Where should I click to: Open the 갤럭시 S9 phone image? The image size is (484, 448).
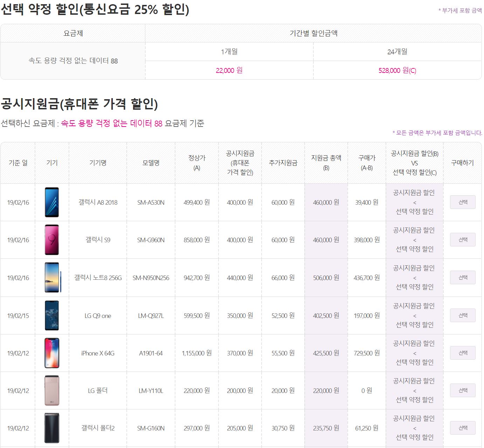tap(52, 240)
